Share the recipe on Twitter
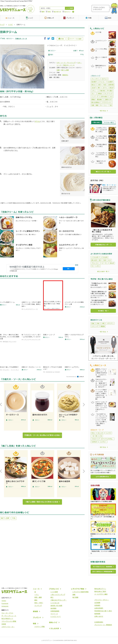This screenshot has width=118, height=644. (49, 38)
